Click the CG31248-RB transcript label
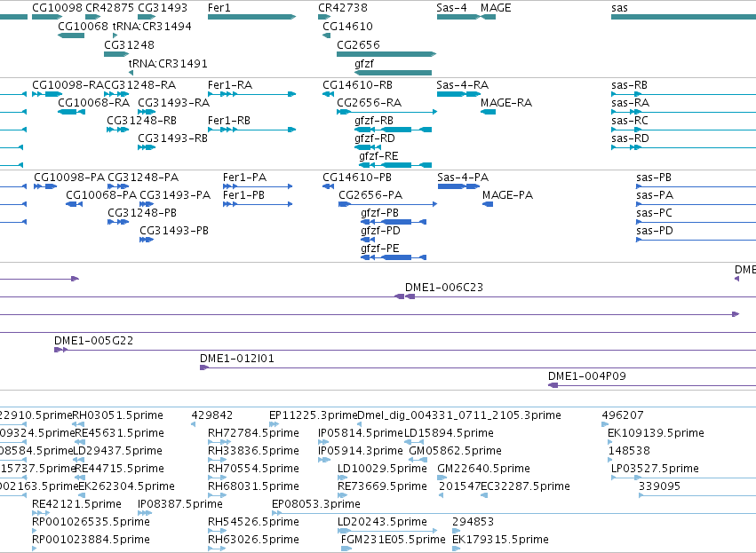Image resolution: width=756 pixels, height=553 pixels. [x=142, y=121]
